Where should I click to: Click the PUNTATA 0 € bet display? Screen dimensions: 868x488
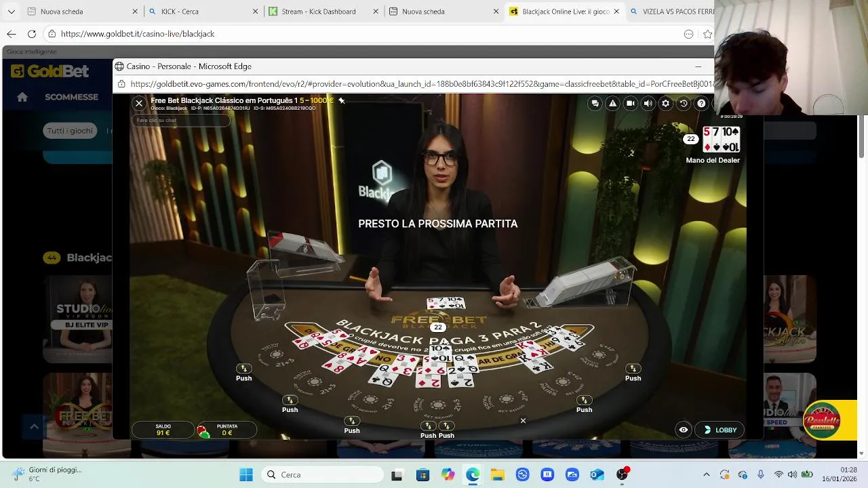[x=227, y=430]
